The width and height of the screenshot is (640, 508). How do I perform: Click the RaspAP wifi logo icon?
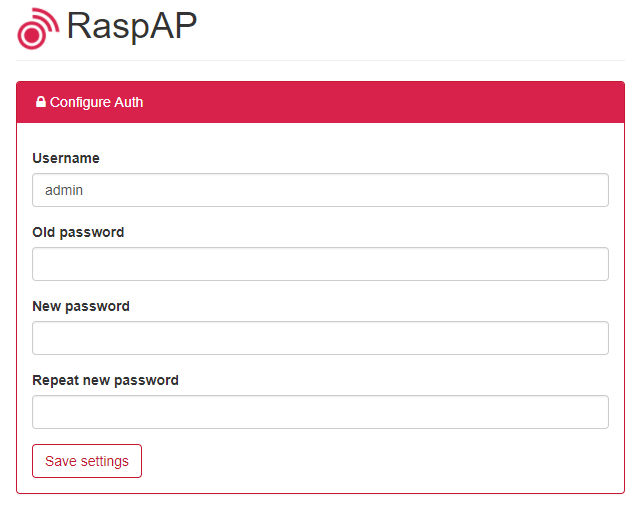38,29
